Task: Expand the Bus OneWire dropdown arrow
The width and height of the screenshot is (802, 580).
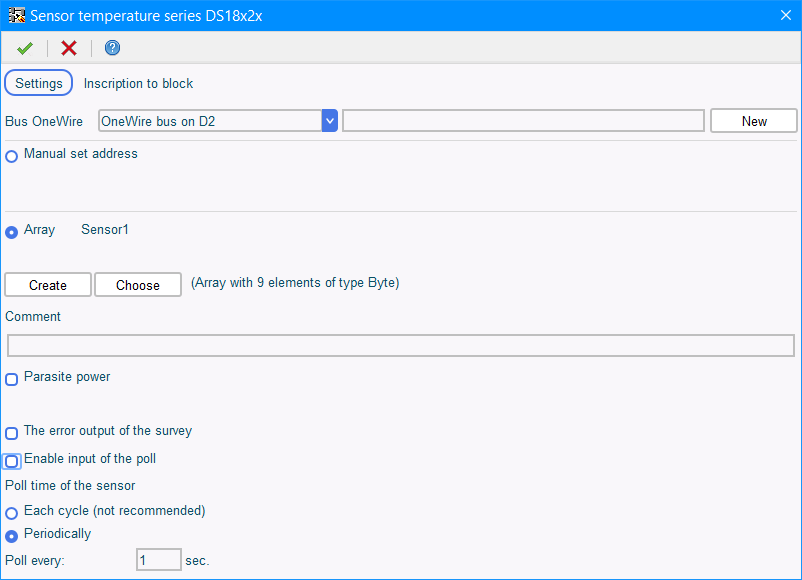Action: point(330,121)
